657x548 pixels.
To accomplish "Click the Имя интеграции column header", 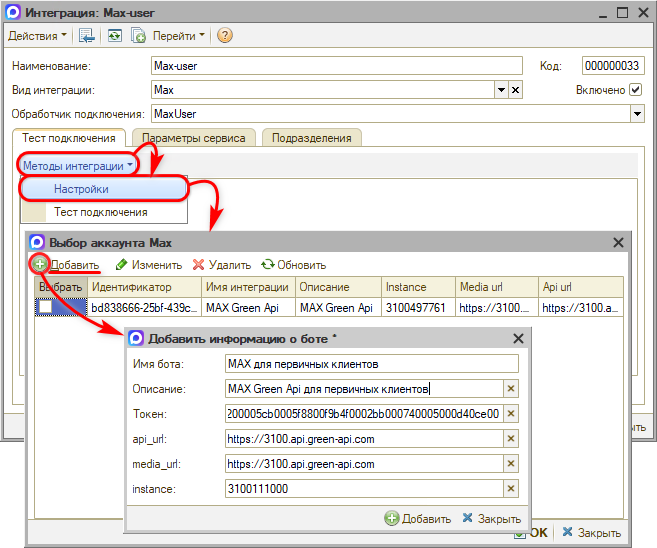I will [x=248, y=287].
